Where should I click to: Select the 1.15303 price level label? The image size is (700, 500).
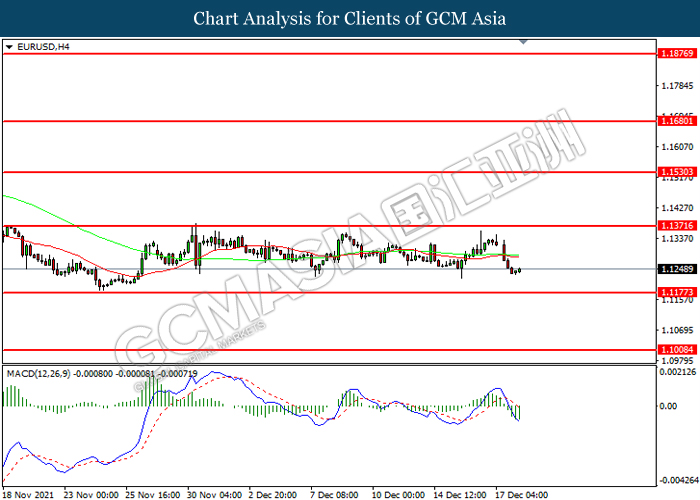click(x=677, y=172)
